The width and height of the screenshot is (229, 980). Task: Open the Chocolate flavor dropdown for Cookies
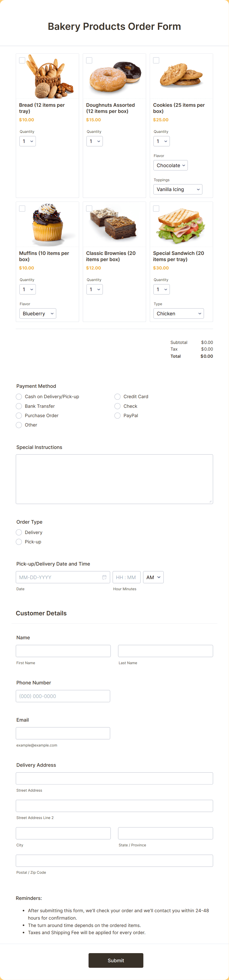(170, 165)
